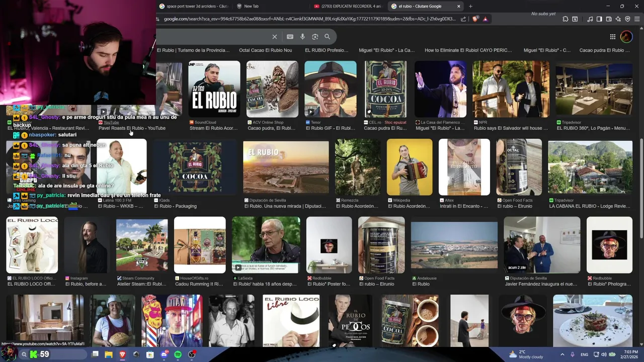Open Brave Shields lion icon
644x362 pixels.
coord(475,19)
